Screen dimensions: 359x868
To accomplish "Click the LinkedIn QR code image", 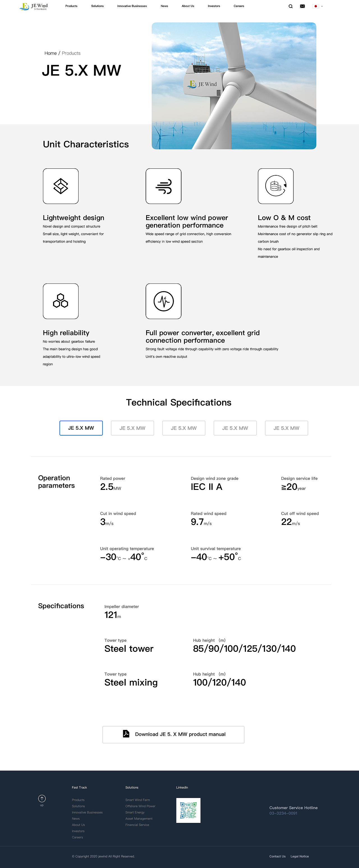I will coord(188,810).
